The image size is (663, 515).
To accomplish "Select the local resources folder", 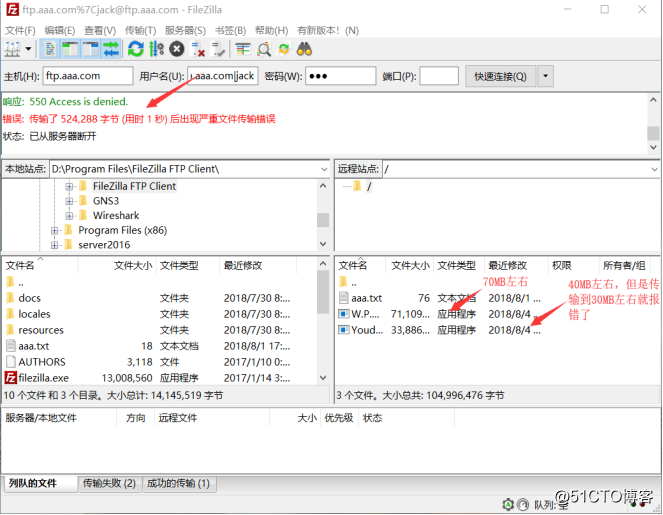I will (41, 330).
